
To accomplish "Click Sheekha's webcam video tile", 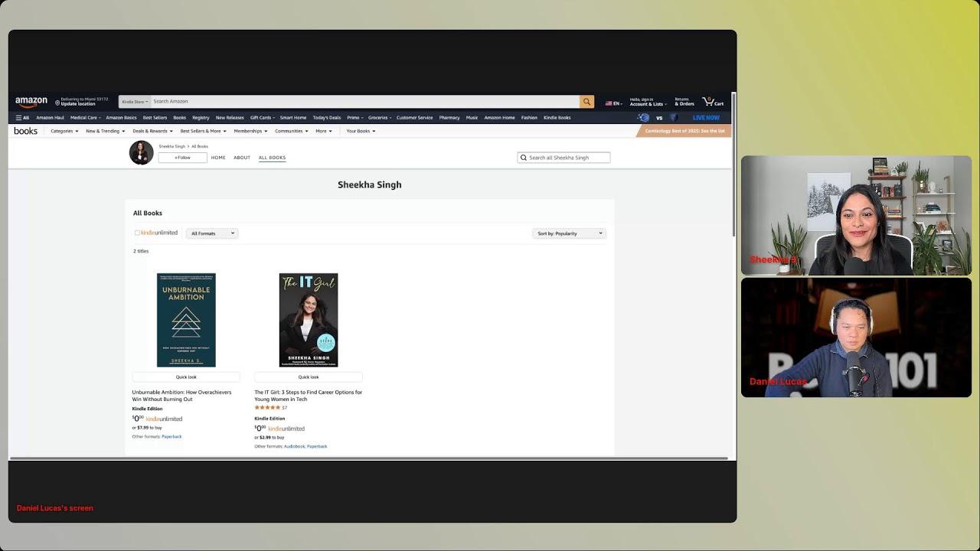I will (x=856, y=216).
